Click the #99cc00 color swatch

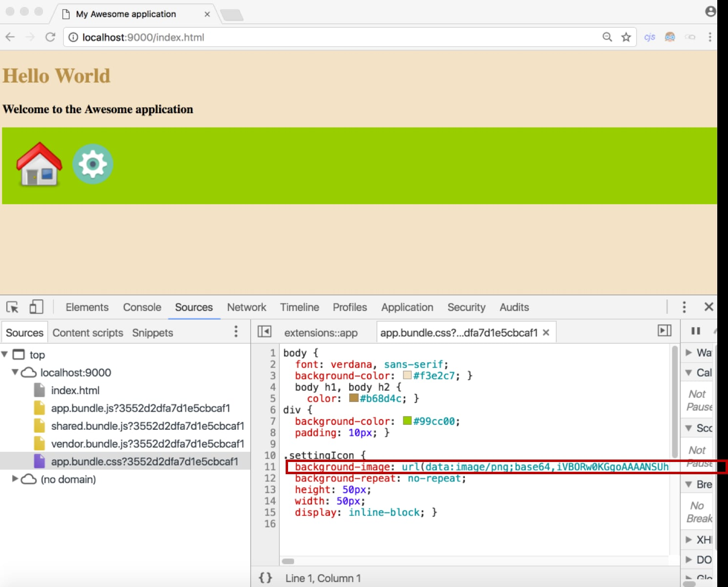pos(407,420)
